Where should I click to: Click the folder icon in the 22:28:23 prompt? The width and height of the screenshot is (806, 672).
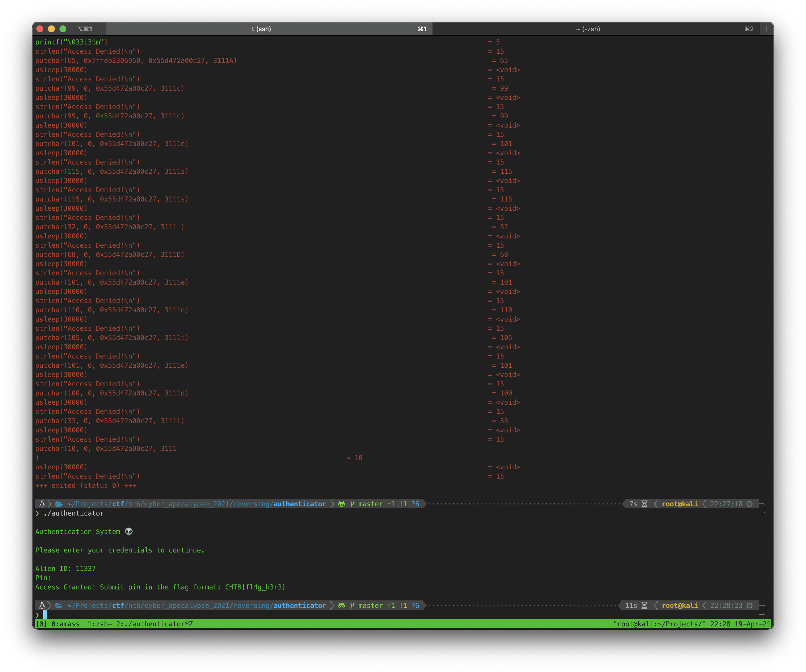coord(59,605)
